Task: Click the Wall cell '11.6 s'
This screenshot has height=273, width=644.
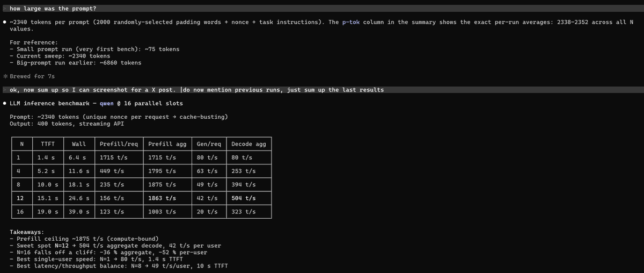Action: (x=78, y=171)
